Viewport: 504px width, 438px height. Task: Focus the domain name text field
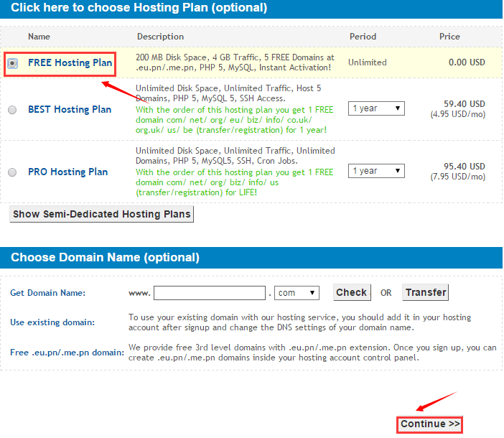pyautogui.click(x=210, y=293)
